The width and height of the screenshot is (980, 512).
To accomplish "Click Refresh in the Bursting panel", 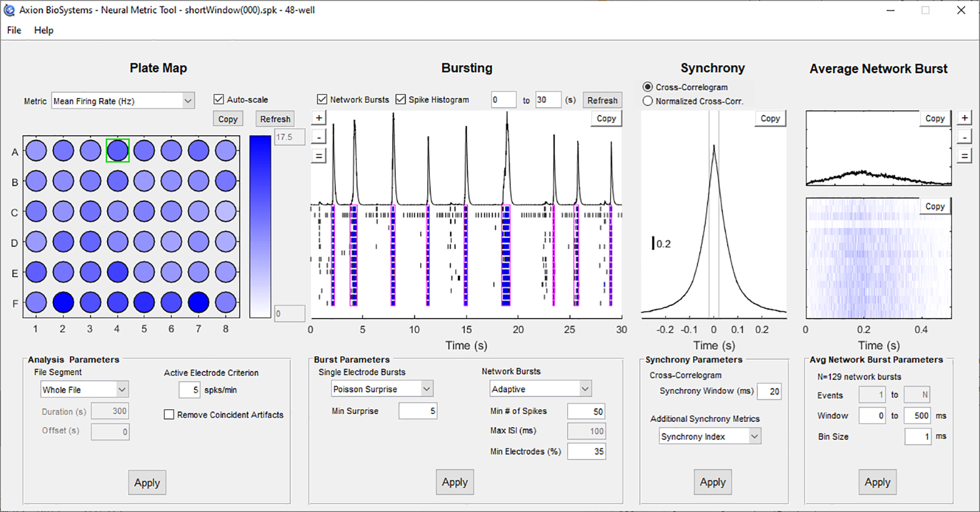I will [x=602, y=99].
